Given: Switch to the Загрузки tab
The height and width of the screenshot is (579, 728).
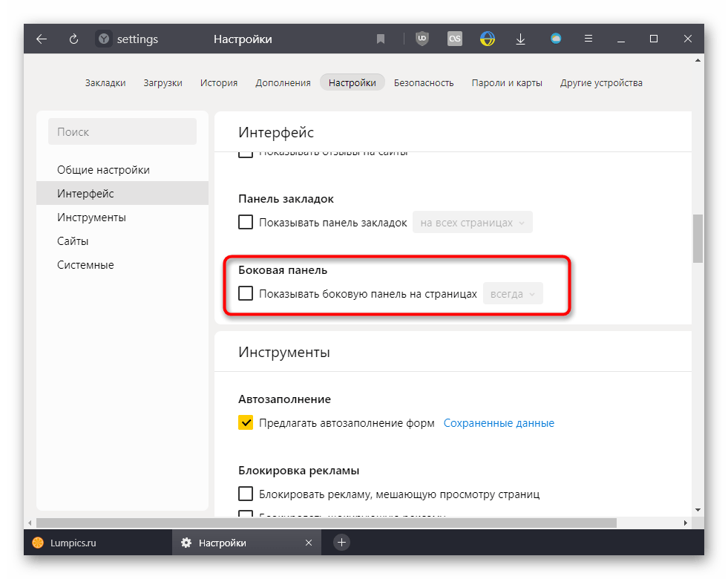Looking at the screenshot, I should (x=163, y=82).
